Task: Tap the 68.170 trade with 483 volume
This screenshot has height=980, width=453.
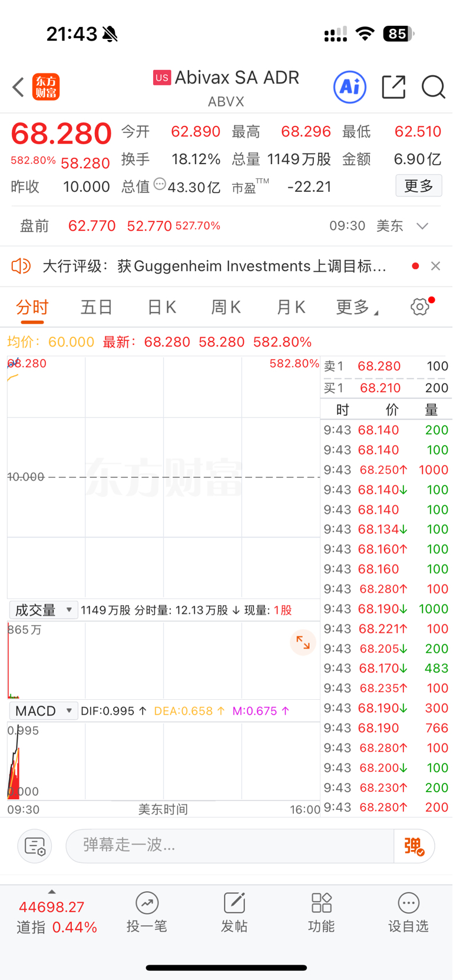Action: [x=386, y=668]
